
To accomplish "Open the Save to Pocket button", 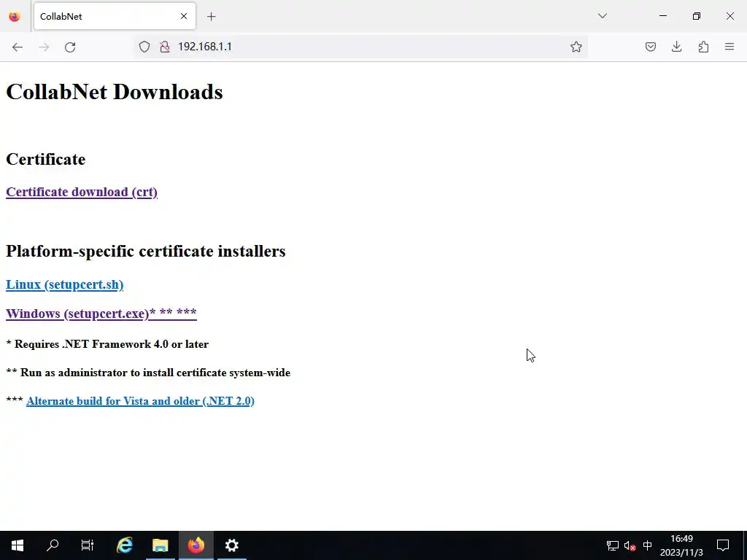I will (x=650, y=47).
